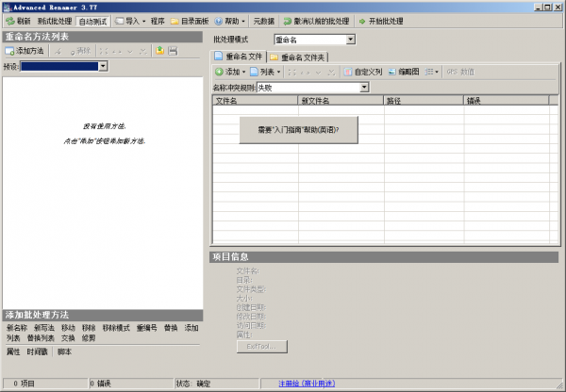This screenshot has width=566, height=392.
Task: Add the 移除 batch method
Action: click(x=89, y=328)
